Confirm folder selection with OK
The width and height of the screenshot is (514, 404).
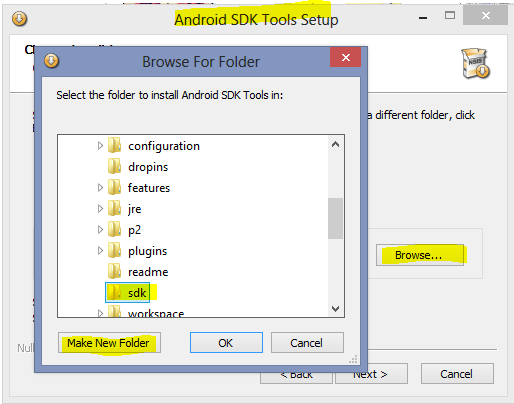(x=226, y=343)
